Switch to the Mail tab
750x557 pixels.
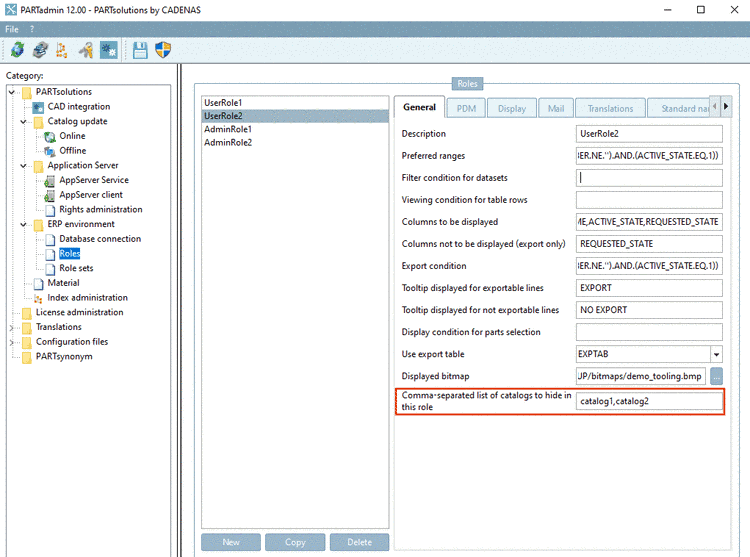tap(556, 109)
